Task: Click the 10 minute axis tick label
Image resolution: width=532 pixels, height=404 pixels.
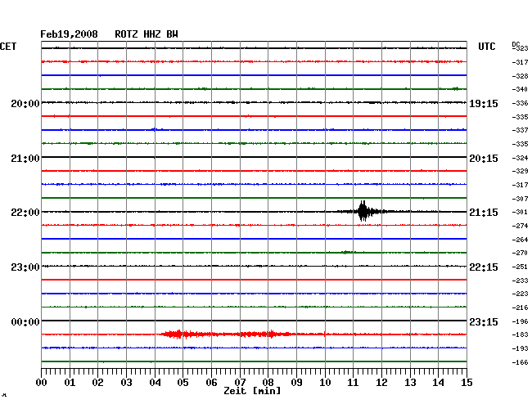Action: [x=325, y=383]
